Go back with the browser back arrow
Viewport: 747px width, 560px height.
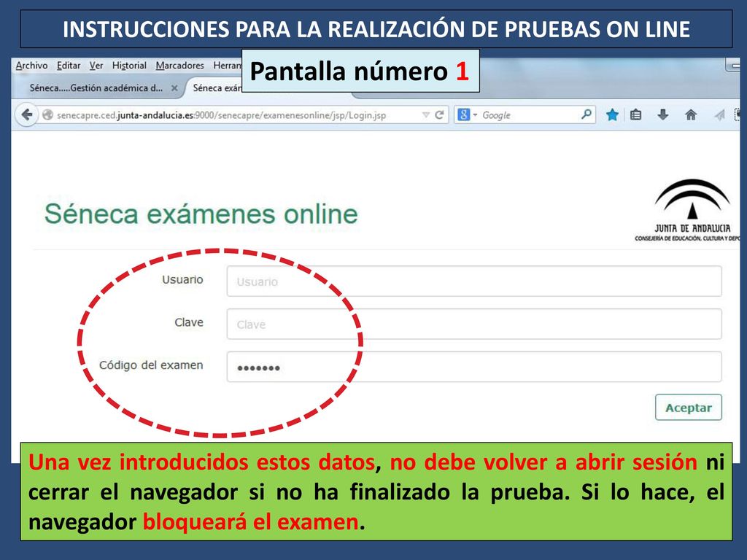(27, 114)
